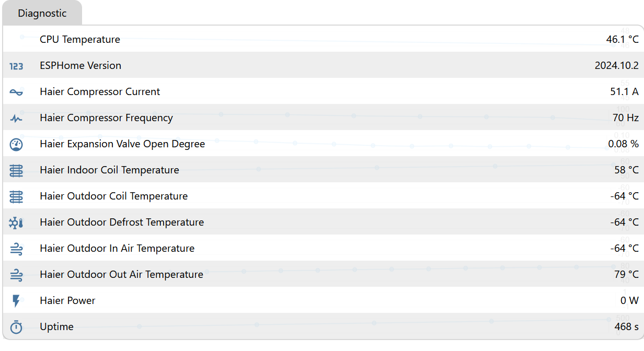Select the Diagnostic tab header

(x=42, y=14)
